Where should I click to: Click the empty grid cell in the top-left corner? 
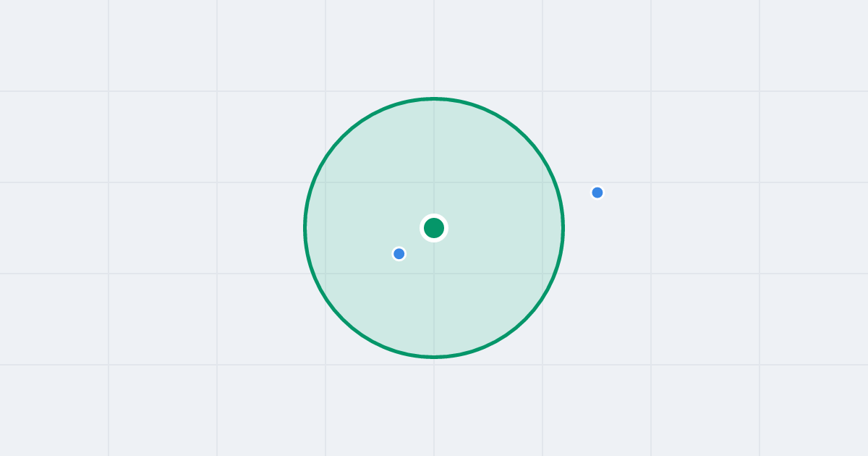click(54, 45)
